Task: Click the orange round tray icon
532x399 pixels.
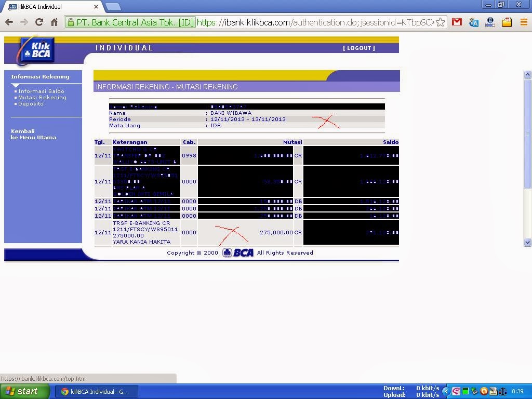Action: coord(484,392)
